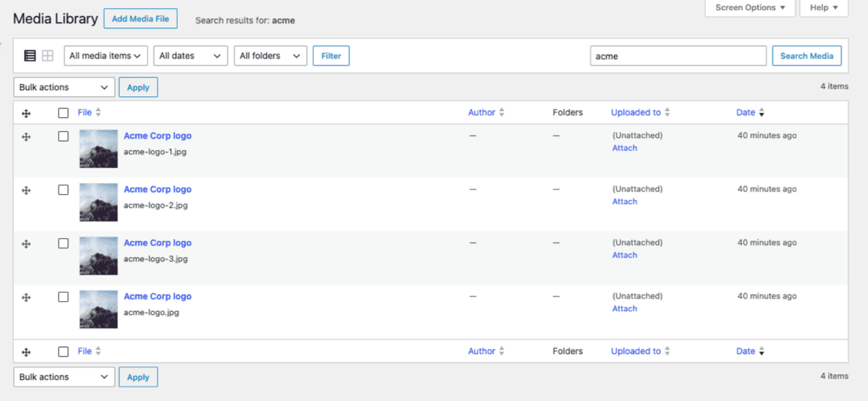
Task: Expand the Help panel
Action: coord(824,7)
